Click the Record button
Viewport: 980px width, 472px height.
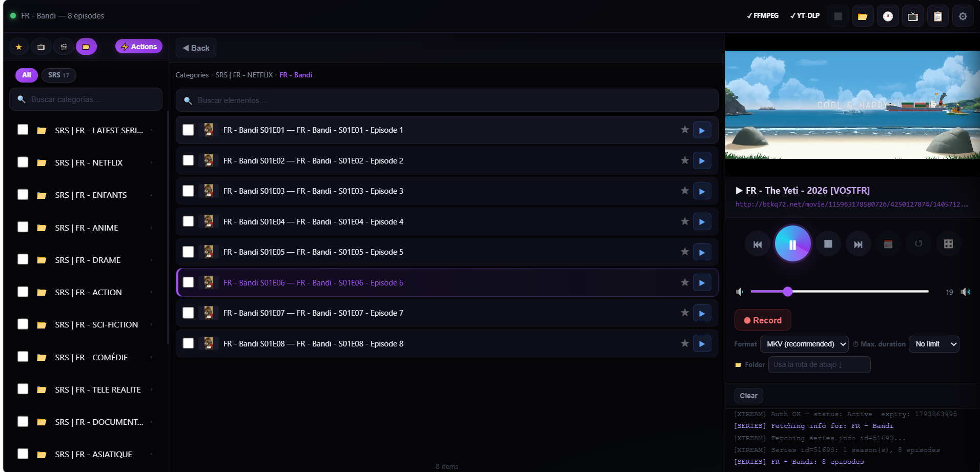pyautogui.click(x=762, y=320)
